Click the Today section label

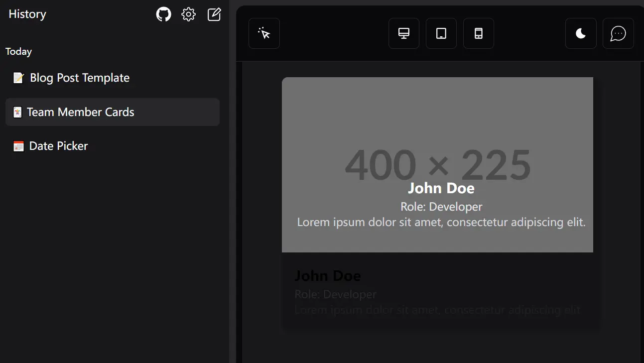point(18,51)
